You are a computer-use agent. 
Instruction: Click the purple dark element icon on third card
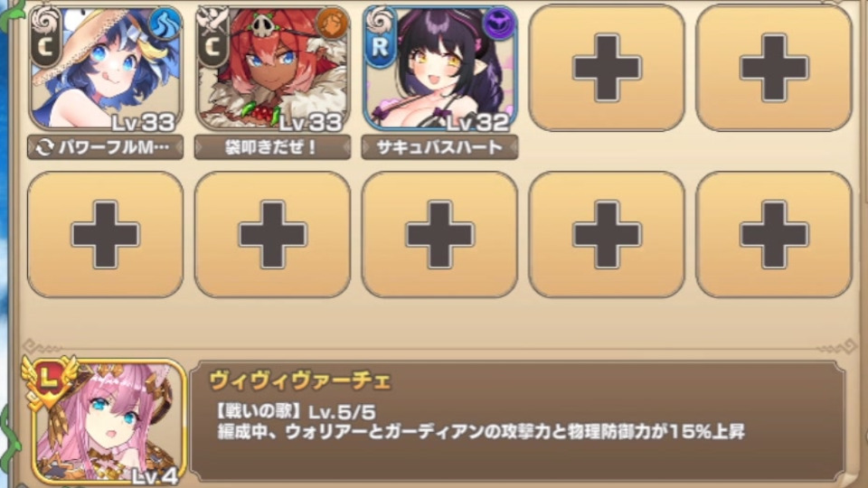[x=499, y=23]
